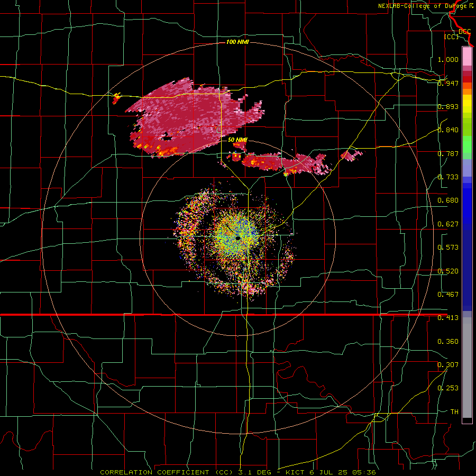476x476 pixels.
Task: Select the 0.520 legend value
Action: 448,271
